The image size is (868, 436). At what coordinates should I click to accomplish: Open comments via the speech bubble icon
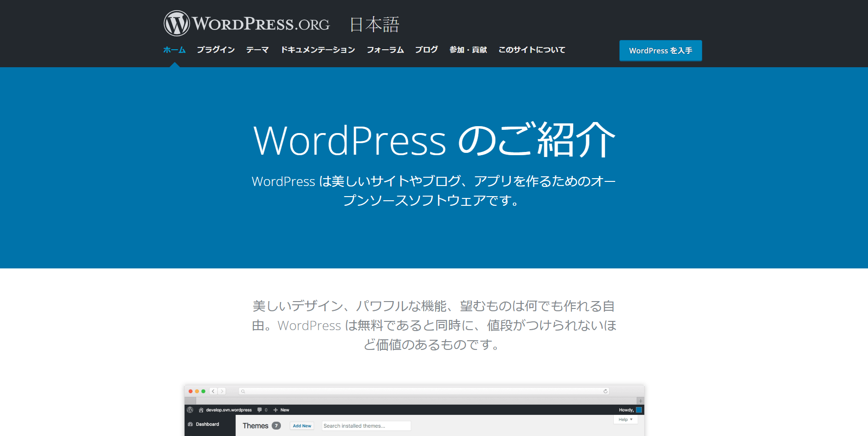(x=259, y=409)
